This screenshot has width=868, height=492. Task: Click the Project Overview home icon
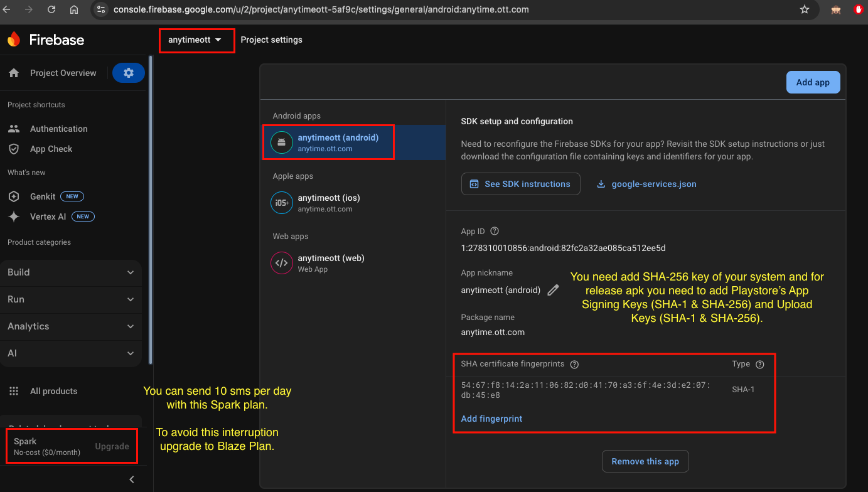14,73
